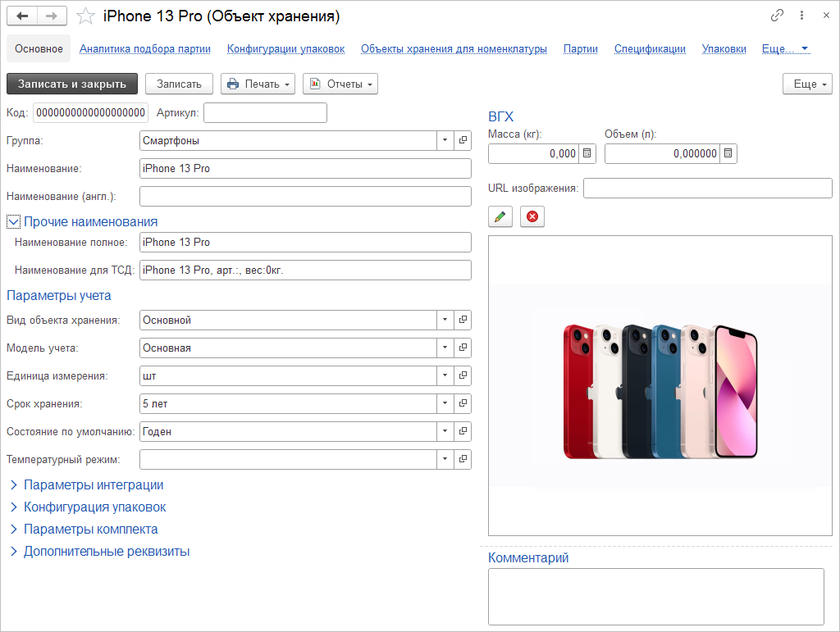Expand the Срок хранения dropdown
840x632 pixels.
click(x=445, y=403)
